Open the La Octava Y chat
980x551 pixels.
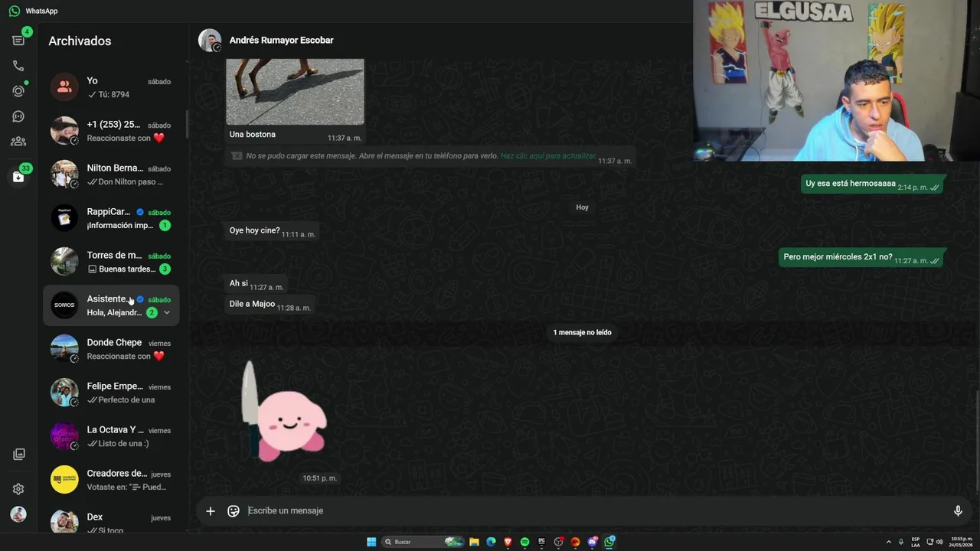(x=111, y=436)
